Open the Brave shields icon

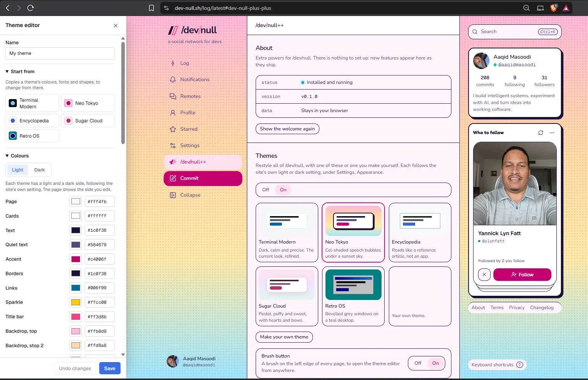point(554,8)
